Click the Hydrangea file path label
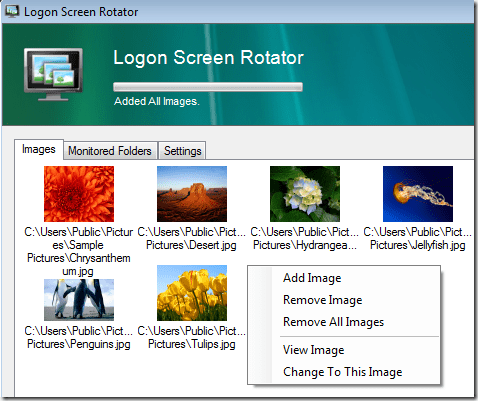The width and height of the screenshot is (478, 401). (305, 239)
